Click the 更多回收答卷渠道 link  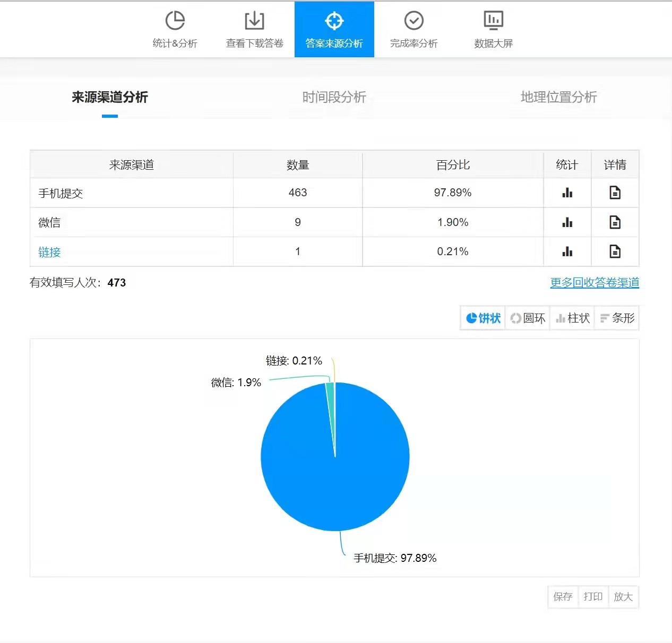coord(594,283)
